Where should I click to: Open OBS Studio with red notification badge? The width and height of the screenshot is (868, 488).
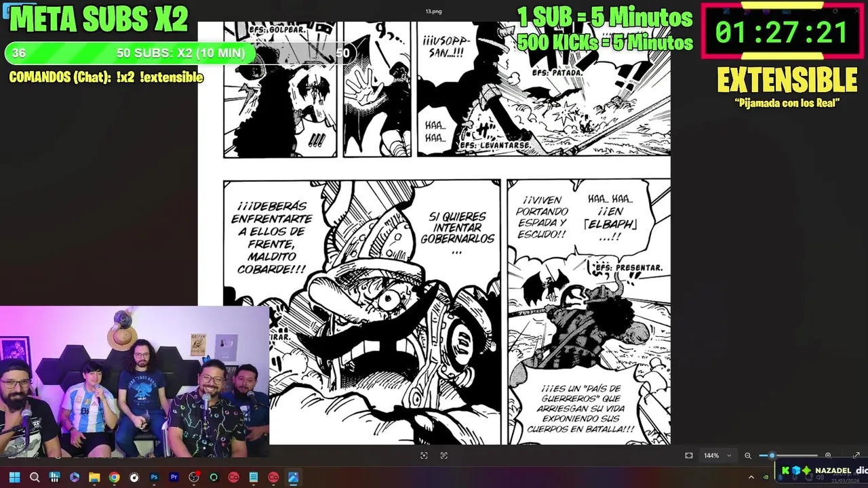pos(194,477)
